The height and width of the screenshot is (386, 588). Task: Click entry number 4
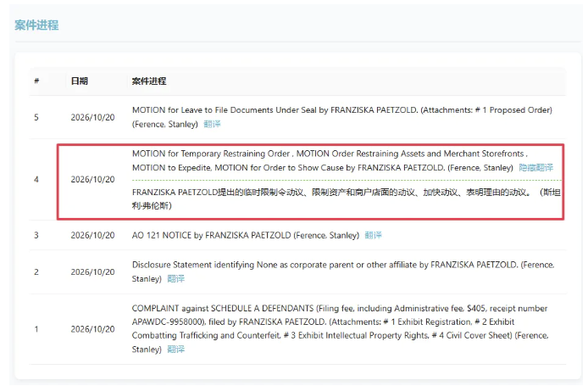click(36, 180)
